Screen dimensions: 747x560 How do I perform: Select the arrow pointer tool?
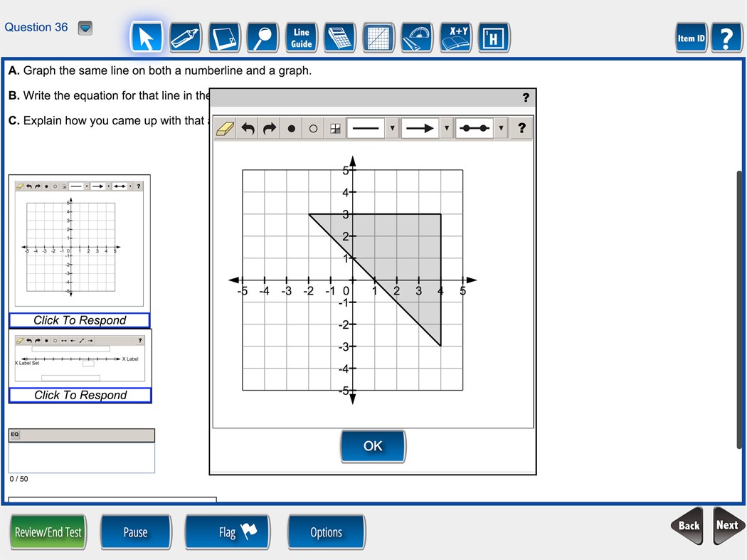147,37
